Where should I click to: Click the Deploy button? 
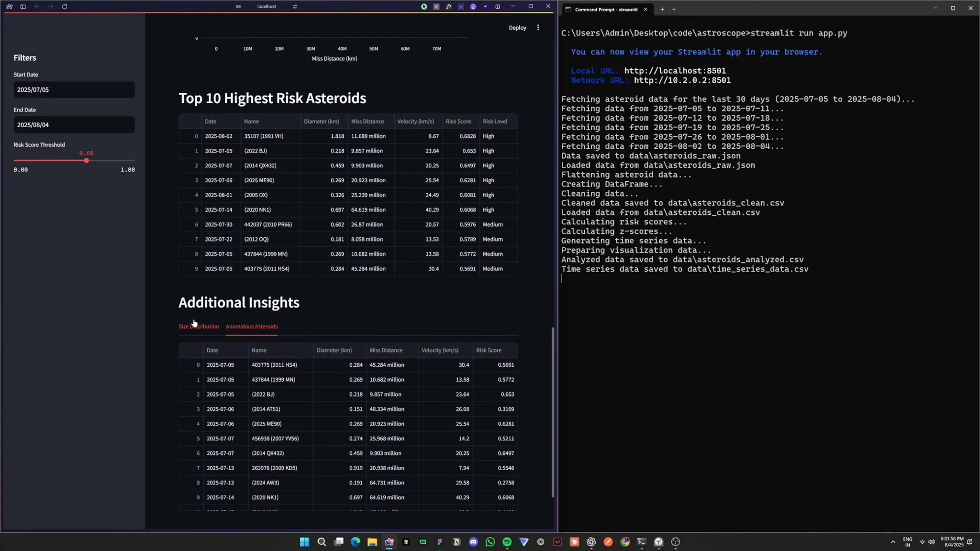517,28
